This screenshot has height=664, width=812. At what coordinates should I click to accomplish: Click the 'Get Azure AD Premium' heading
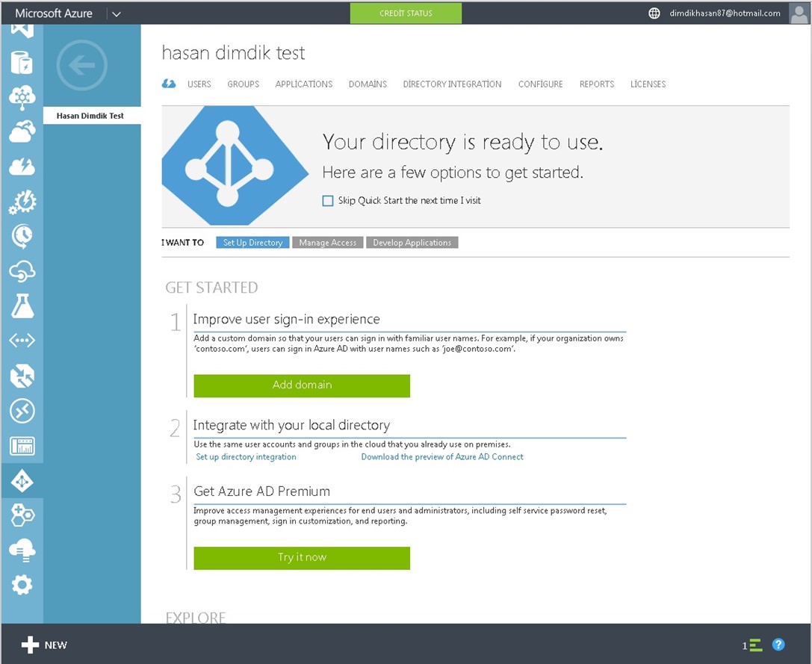tap(261, 491)
